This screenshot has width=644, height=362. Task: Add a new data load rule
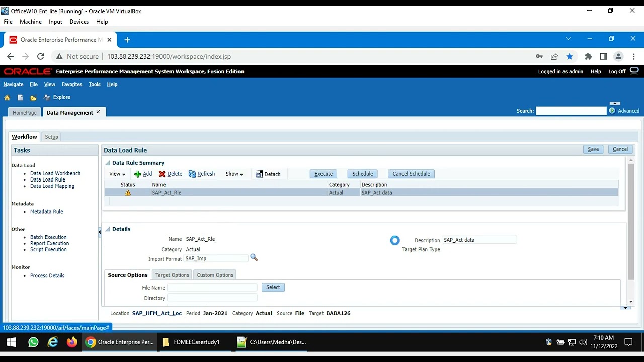(143, 174)
